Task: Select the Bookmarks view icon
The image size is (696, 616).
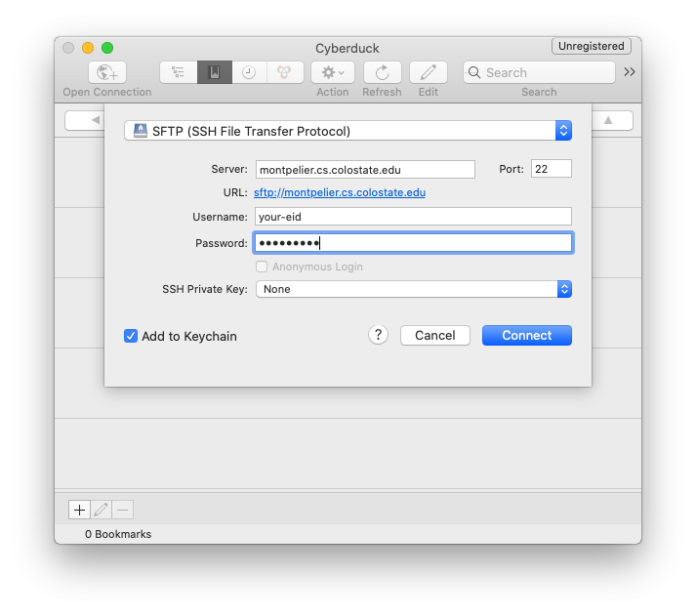Action: coord(214,72)
